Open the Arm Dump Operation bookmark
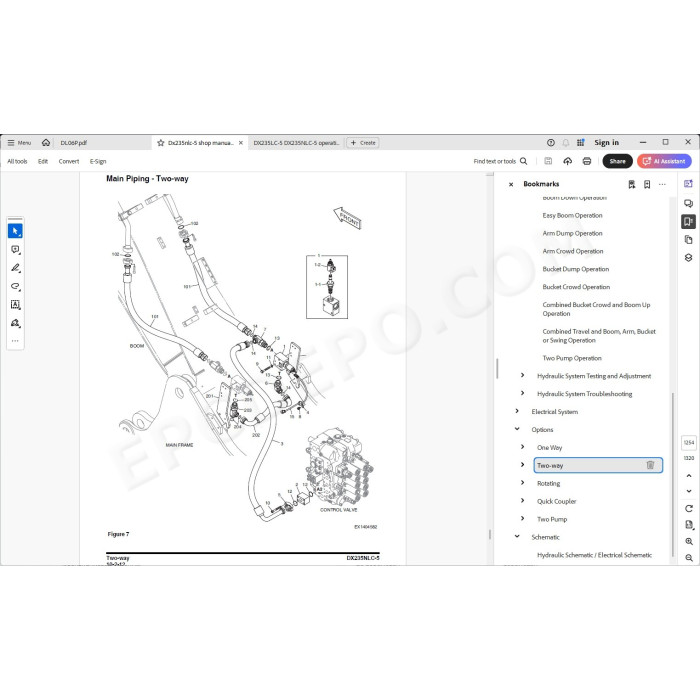The width and height of the screenshot is (700, 700). click(572, 233)
